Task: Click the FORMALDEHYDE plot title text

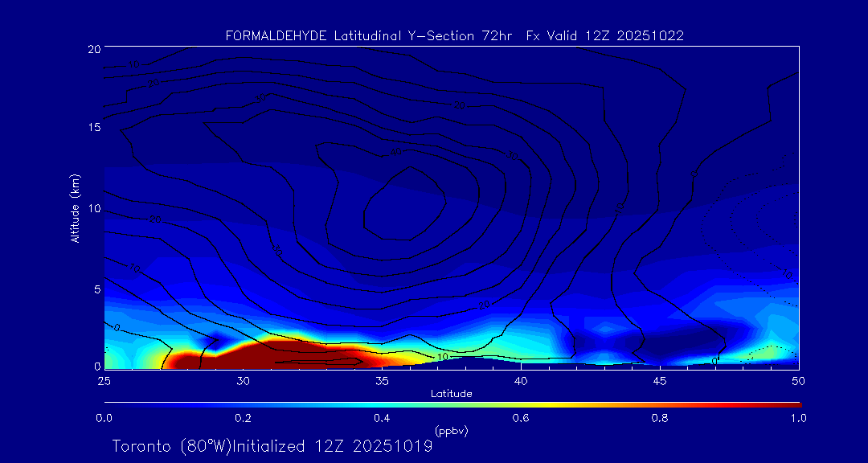Action: (454, 35)
